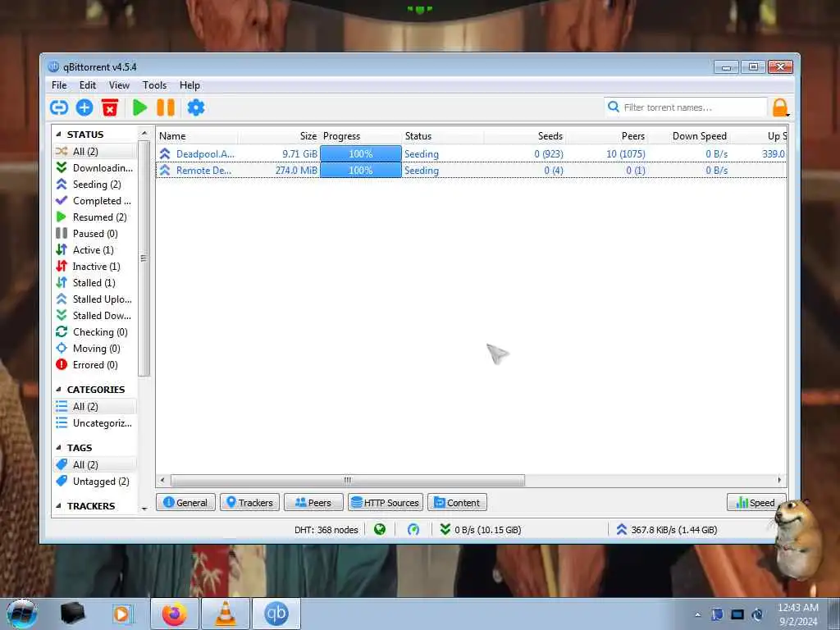Viewport: 840px width, 630px height.
Task: Select the Active (1) filter
Action: 95,250
